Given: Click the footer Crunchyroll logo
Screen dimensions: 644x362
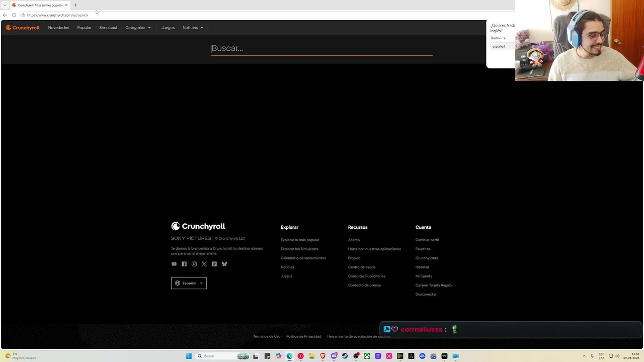Looking at the screenshot, I should pyautogui.click(x=198, y=226).
